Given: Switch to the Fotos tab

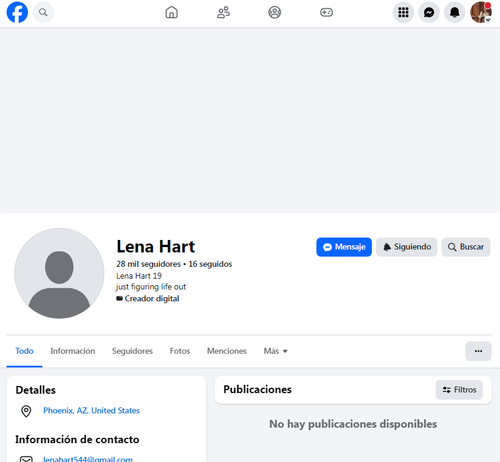Looking at the screenshot, I should point(180,351).
